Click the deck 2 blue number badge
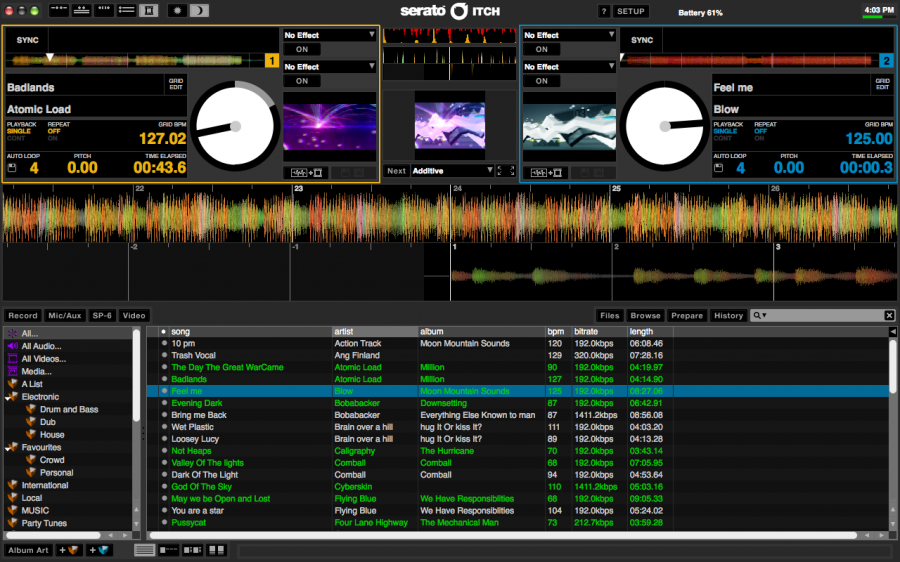Viewport: 900px width, 562px height. 886,60
